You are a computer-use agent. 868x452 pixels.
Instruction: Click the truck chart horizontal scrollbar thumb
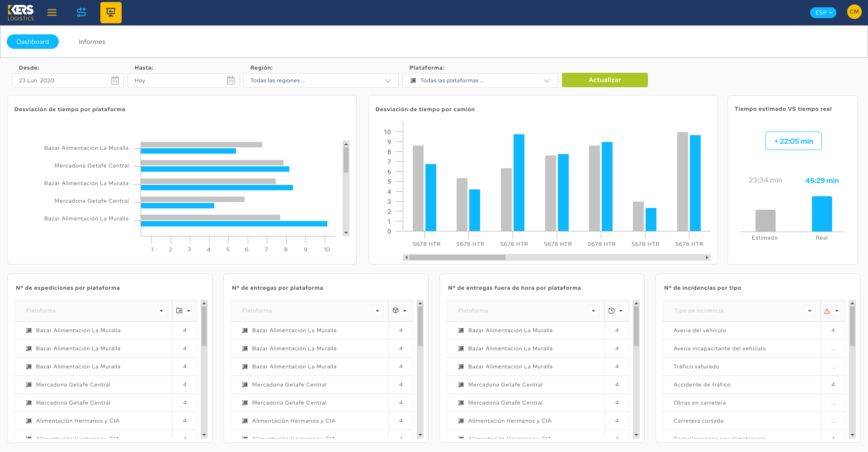457,258
